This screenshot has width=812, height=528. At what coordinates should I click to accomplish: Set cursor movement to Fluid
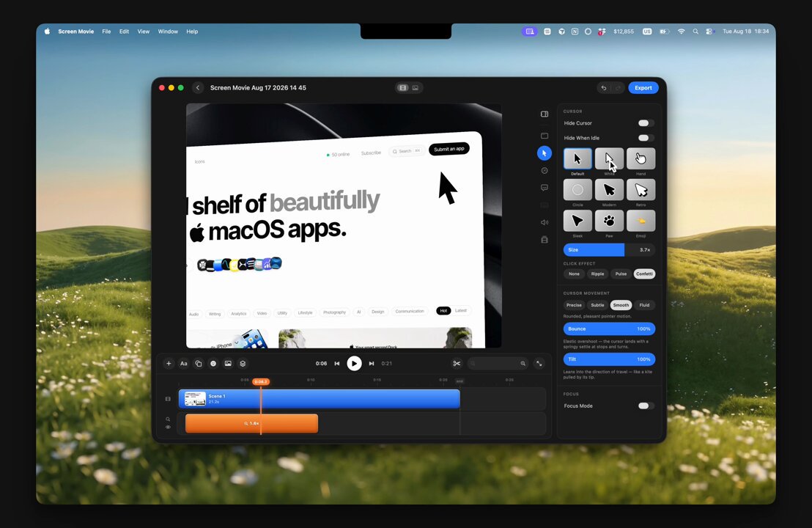(x=644, y=305)
